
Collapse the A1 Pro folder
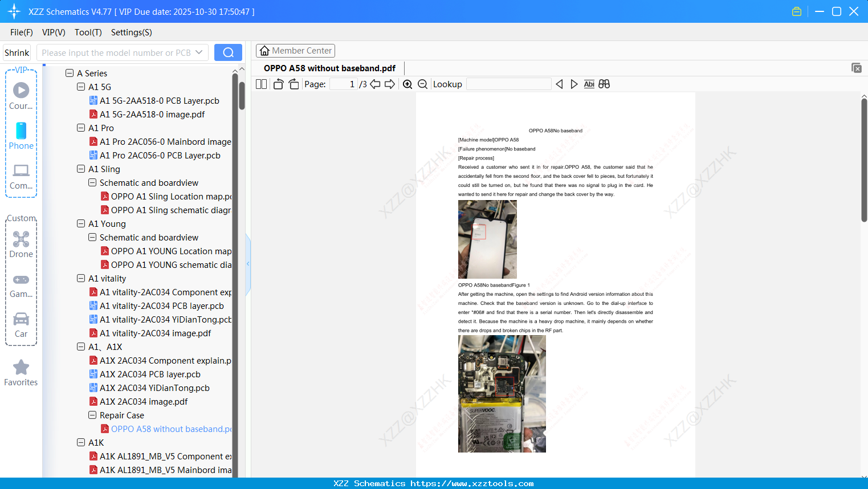coord(81,128)
